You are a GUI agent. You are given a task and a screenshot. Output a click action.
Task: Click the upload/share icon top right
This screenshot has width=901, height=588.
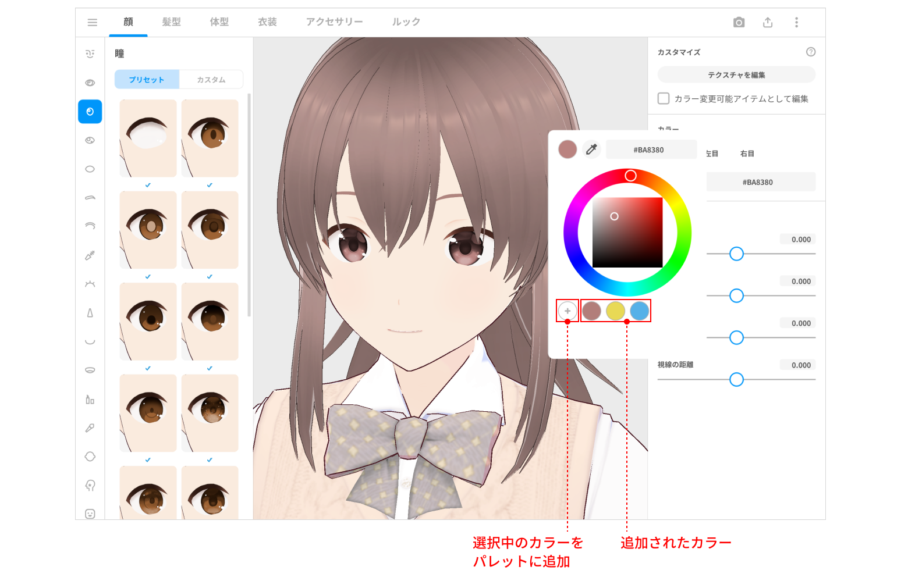[768, 22]
